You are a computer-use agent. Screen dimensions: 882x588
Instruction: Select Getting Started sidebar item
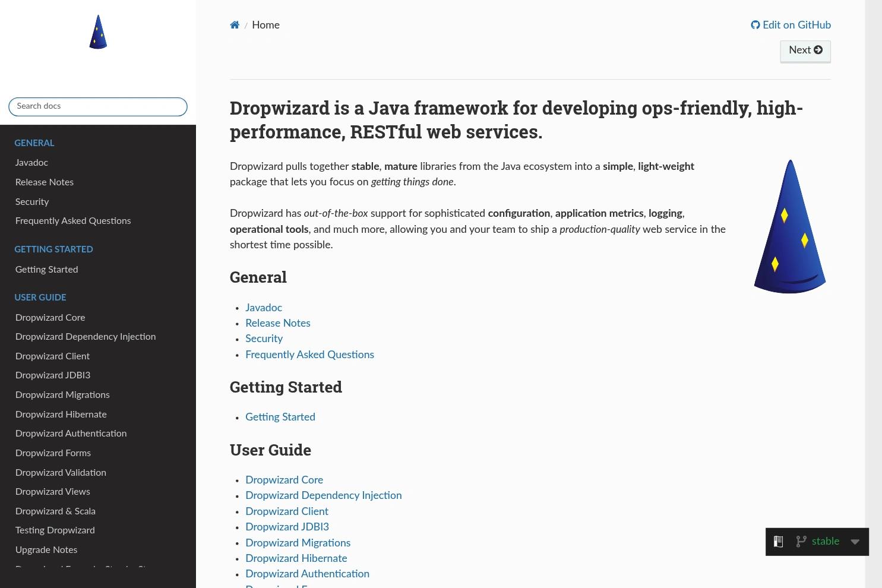pyautogui.click(x=46, y=270)
